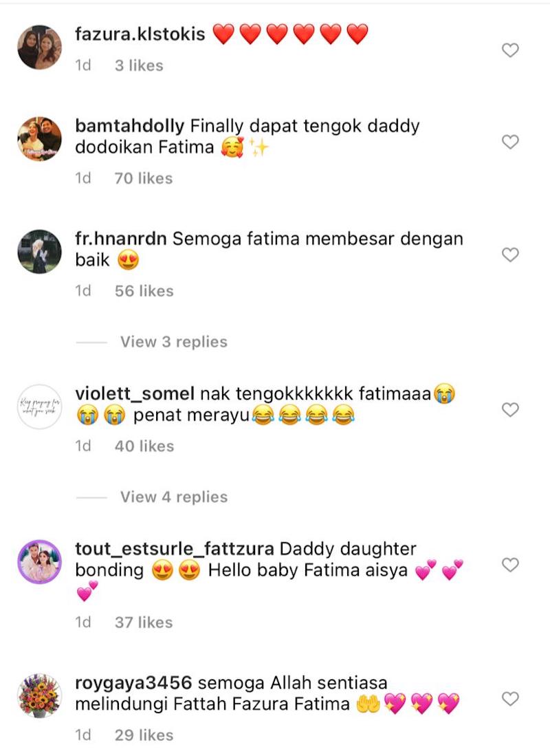Viewport: 550px width, 756px height.
Task: Tap heart icon on roygaya3456's comment
Action: pos(510,699)
